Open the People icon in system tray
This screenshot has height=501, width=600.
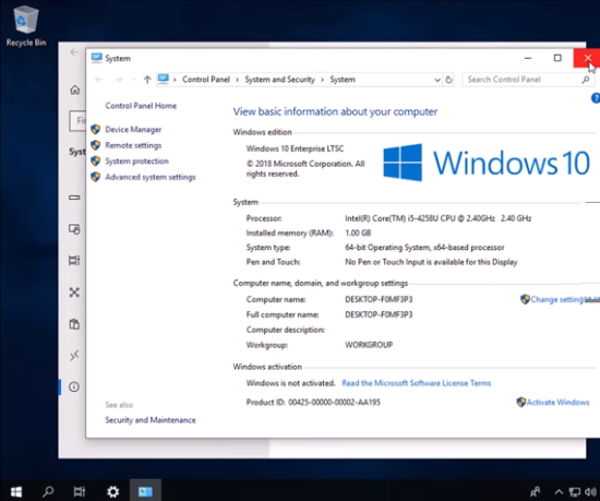(535, 491)
